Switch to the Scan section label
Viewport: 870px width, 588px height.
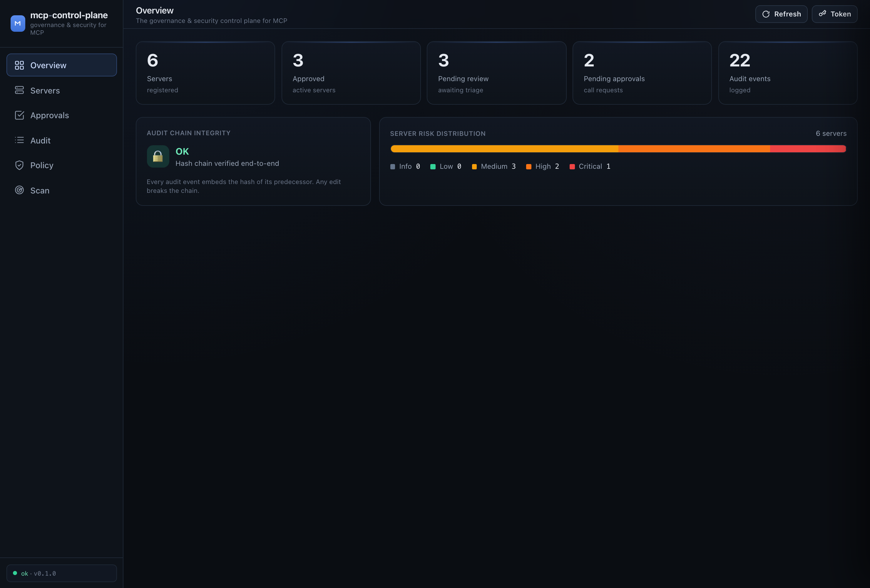(40, 190)
